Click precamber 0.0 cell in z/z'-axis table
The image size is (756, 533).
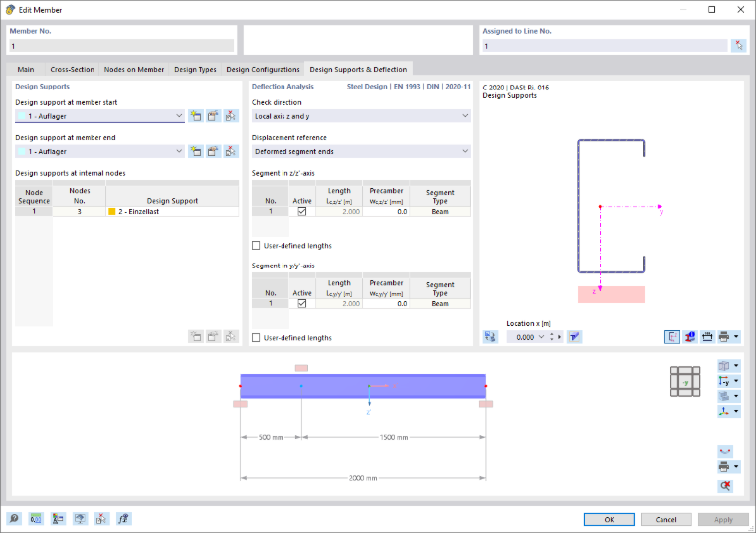pos(386,211)
